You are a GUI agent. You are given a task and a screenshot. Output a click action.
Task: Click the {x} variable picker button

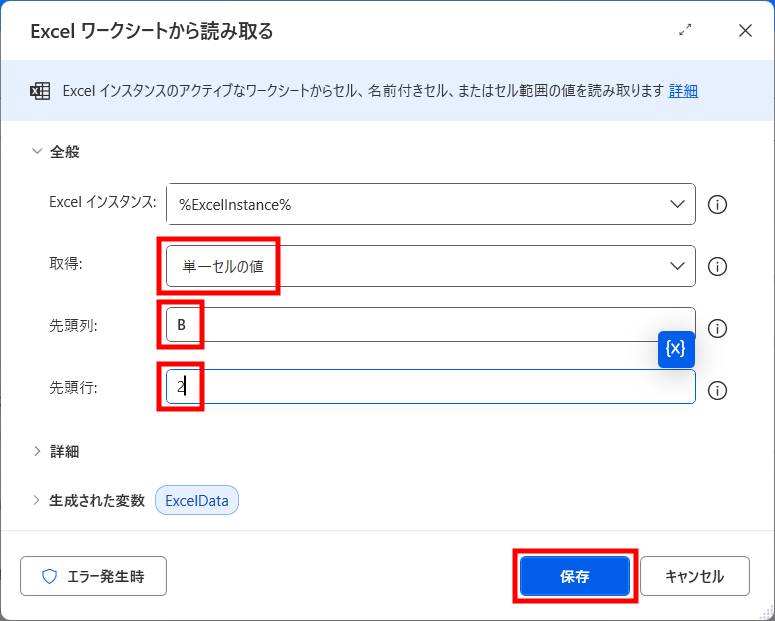[x=676, y=349]
